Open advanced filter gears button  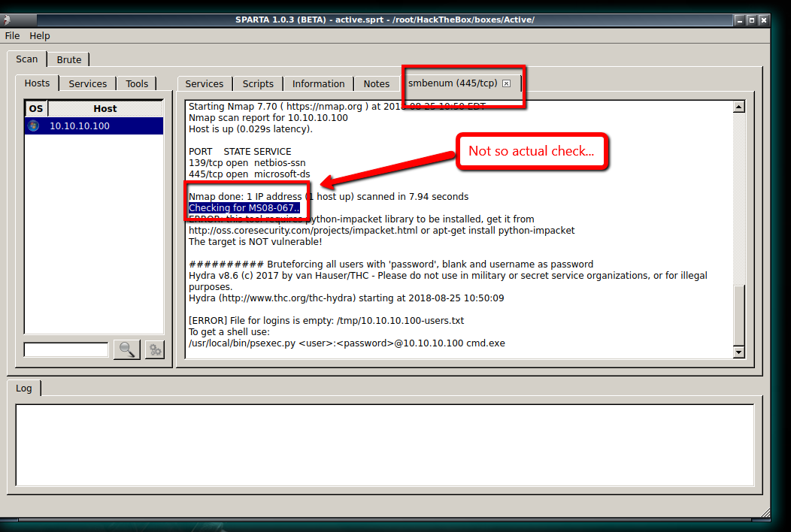pos(155,349)
